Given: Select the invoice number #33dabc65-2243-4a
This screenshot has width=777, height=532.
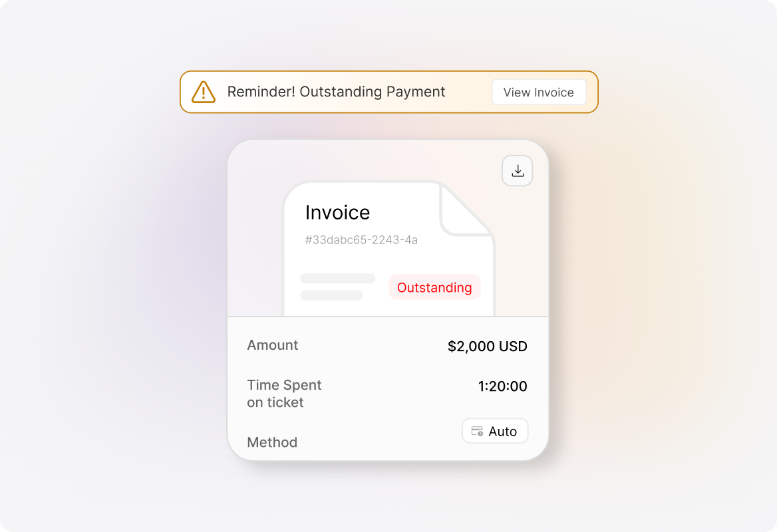Looking at the screenshot, I should 361,239.
